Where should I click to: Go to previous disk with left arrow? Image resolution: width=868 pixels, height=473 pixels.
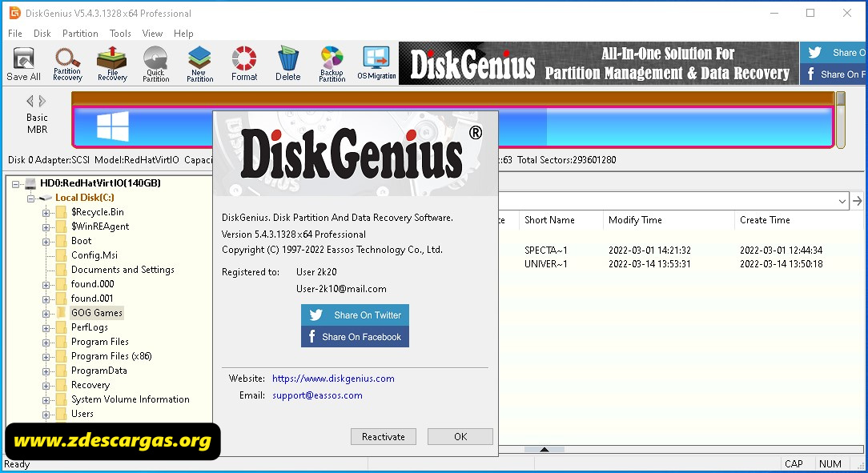(30, 101)
